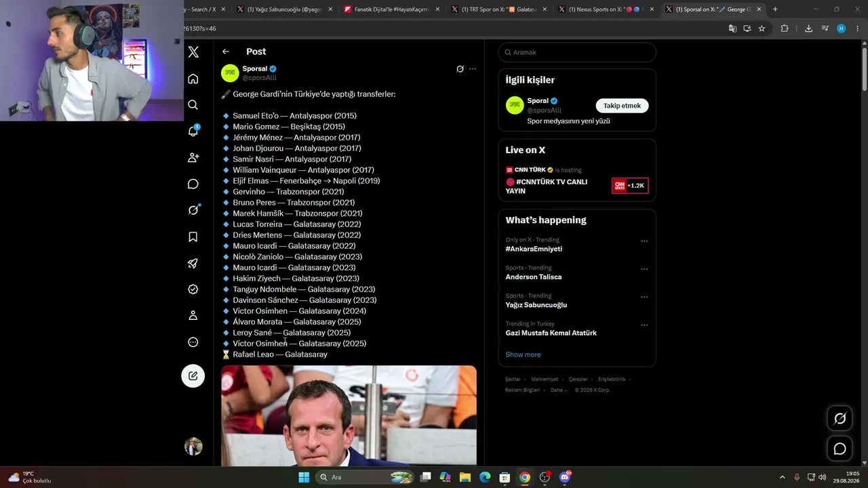Open the Çerezler footer link
Screen dimensions: 868x488
pyautogui.click(x=578, y=380)
